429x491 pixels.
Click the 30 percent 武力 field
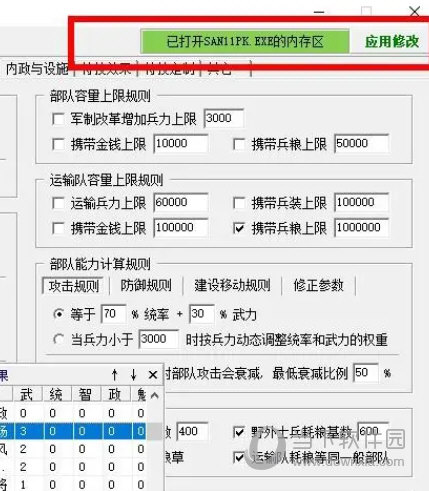pyautogui.click(x=202, y=314)
